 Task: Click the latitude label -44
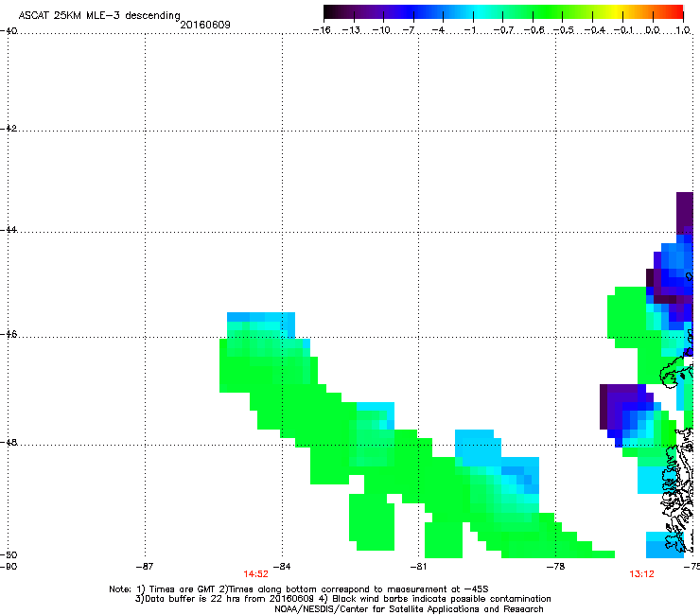click(9, 230)
